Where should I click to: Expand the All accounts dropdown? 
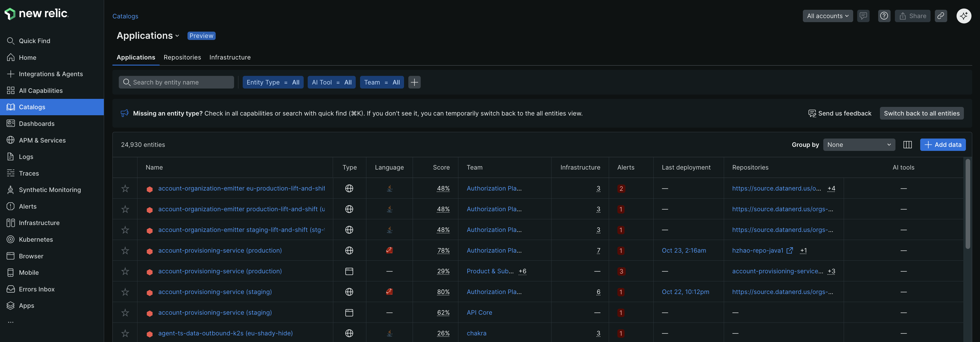coord(827,16)
